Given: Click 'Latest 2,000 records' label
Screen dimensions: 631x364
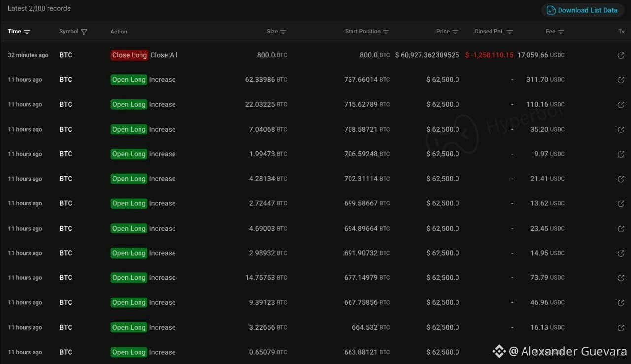Looking at the screenshot, I should pyautogui.click(x=39, y=8).
